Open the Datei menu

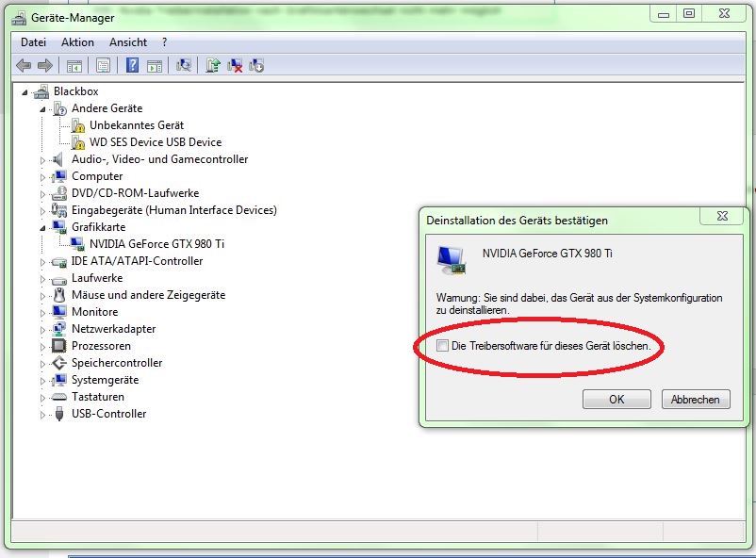(x=33, y=42)
